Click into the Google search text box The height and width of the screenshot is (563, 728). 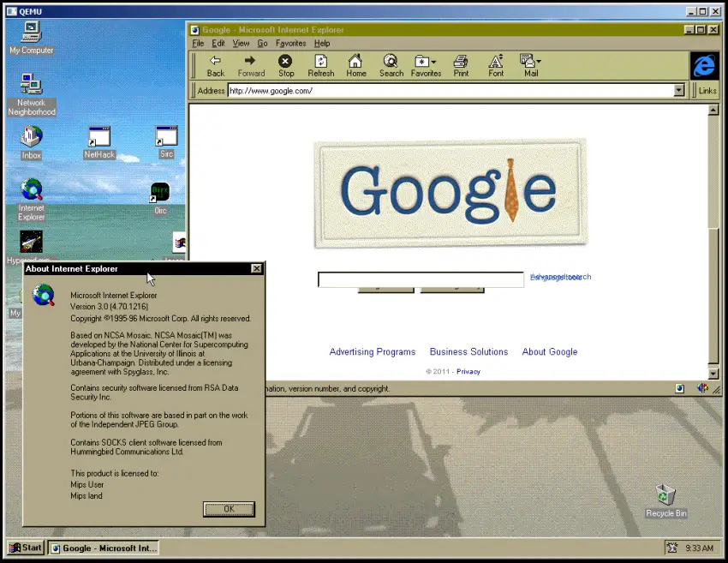click(x=421, y=279)
